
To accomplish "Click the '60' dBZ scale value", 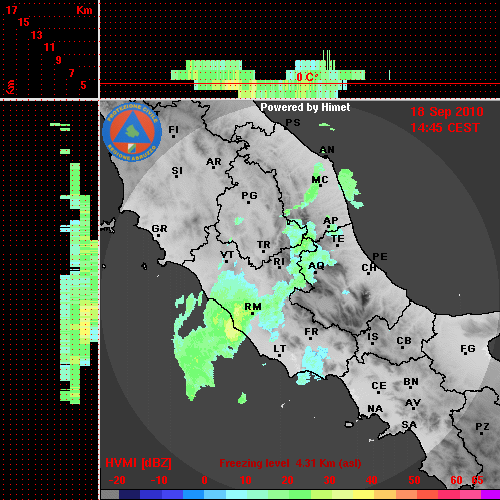I will [x=456, y=480].
